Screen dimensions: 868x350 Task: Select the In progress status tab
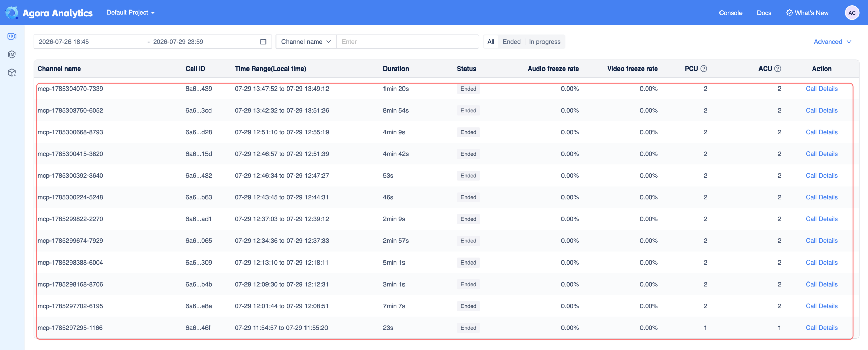pyautogui.click(x=545, y=42)
